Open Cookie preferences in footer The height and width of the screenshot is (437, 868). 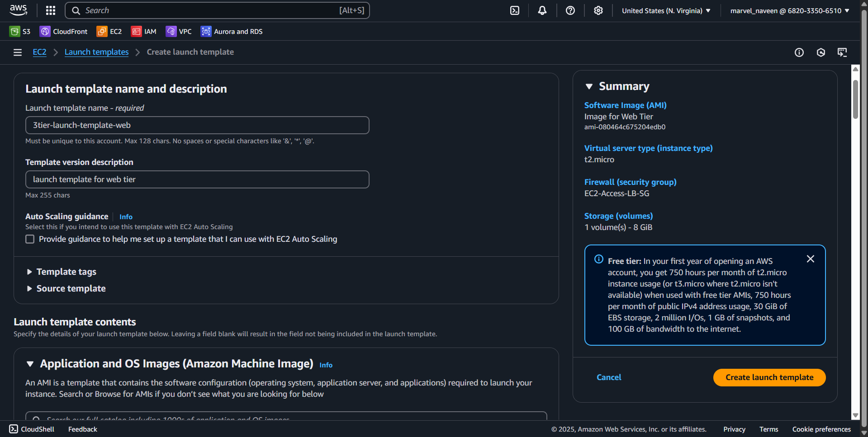pos(821,429)
